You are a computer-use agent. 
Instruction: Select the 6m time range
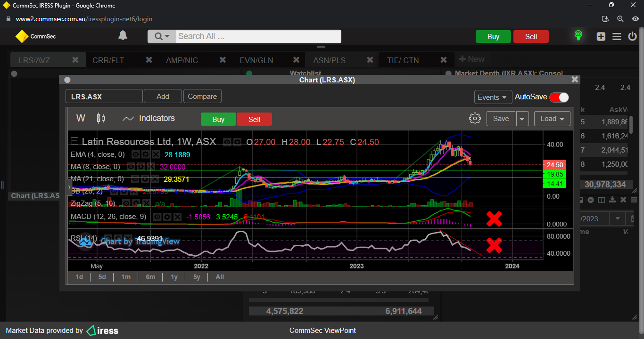point(150,277)
